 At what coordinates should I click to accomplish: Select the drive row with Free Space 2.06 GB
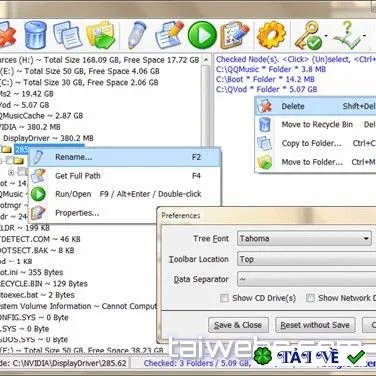79,82
